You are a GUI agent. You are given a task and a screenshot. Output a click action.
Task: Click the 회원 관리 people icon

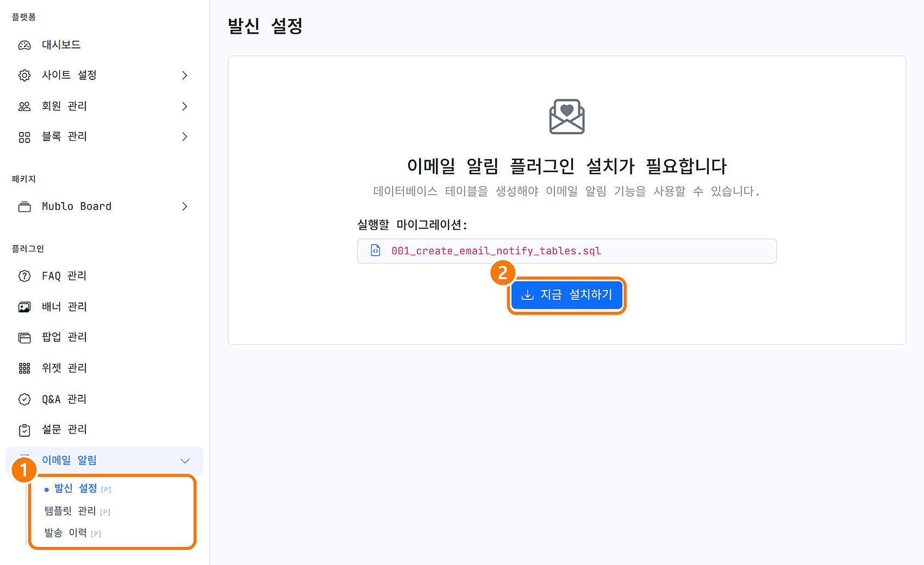[x=24, y=106]
